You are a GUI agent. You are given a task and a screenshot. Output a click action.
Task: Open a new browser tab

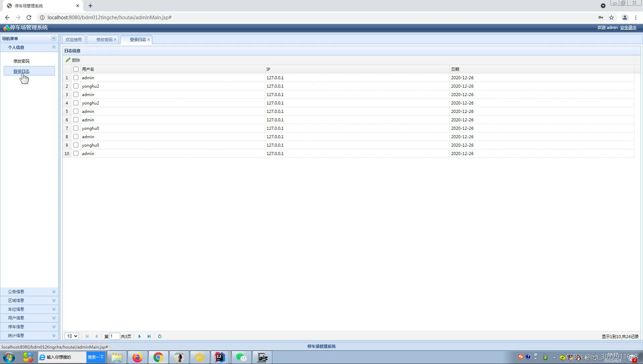tap(90, 6)
